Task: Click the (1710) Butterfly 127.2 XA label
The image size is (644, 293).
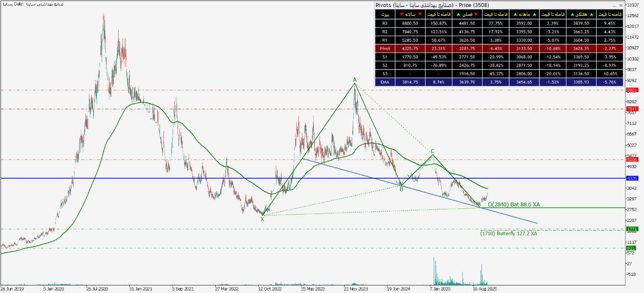Action: [x=508, y=234]
